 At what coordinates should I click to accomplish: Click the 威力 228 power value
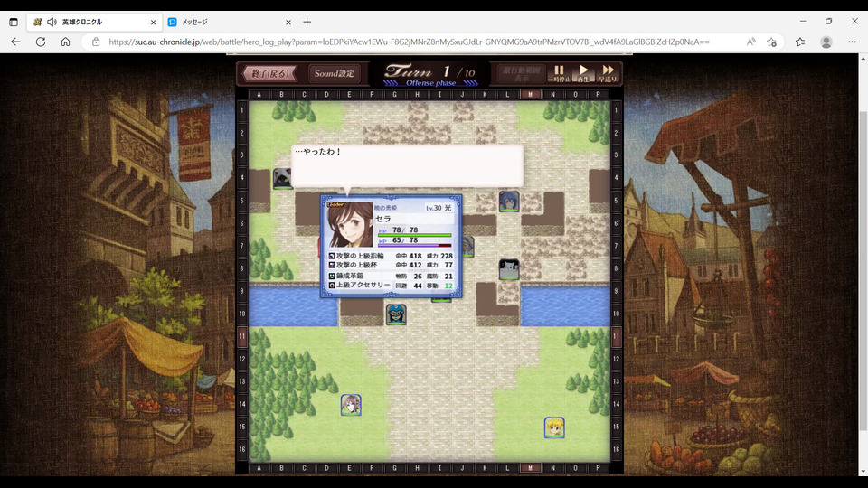coord(439,256)
